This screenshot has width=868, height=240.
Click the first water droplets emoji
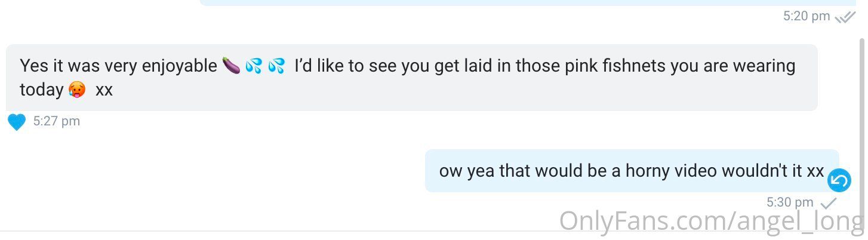254,66
